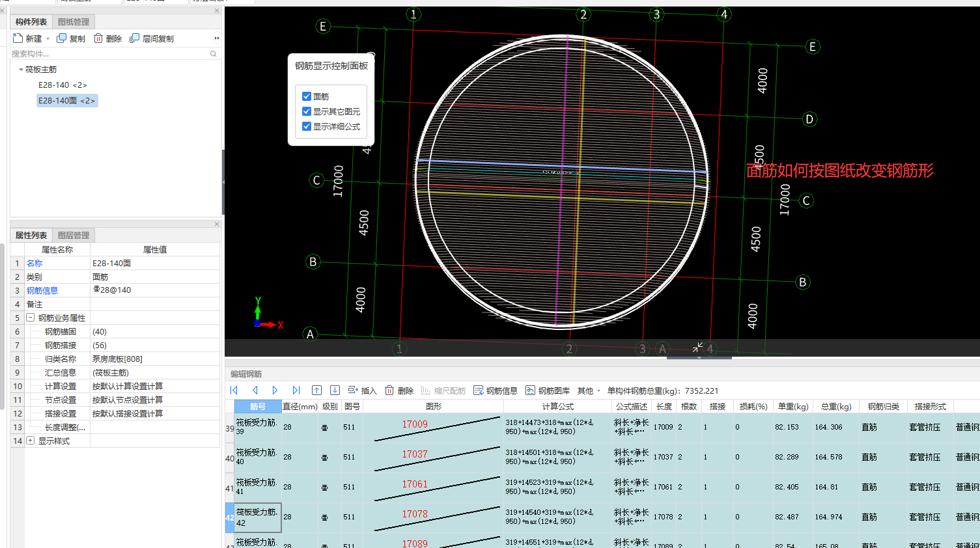This screenshot has width=980, height=548.
Task: Click the 插入 insert row button
Action: (x=362, y=390)
